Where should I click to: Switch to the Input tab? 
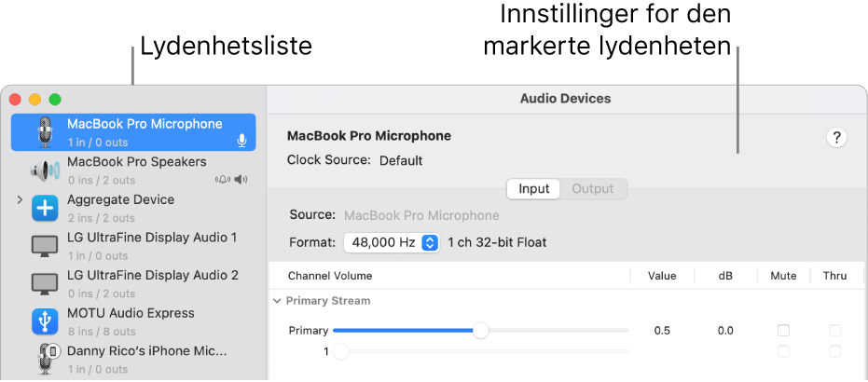[533, 189]
